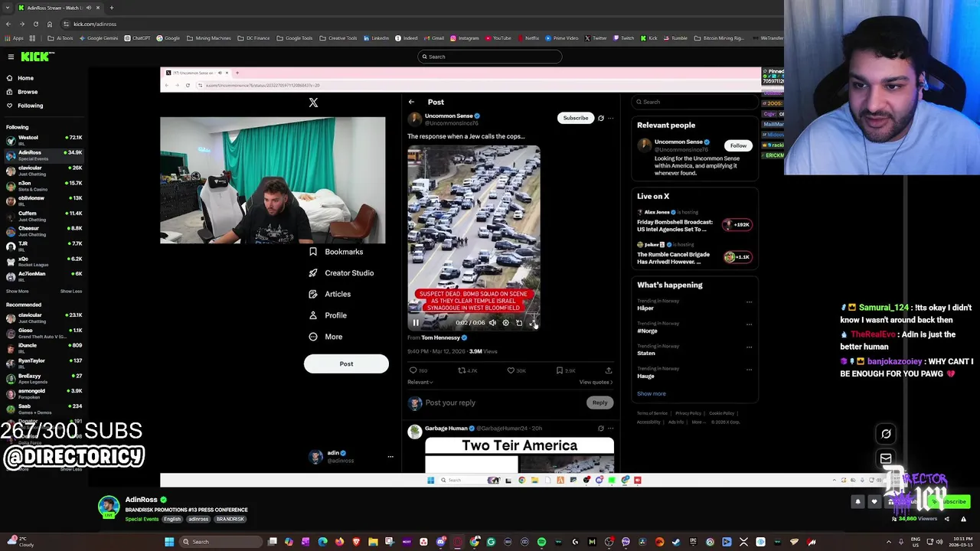Reload the kick.com page

(35, 24)
